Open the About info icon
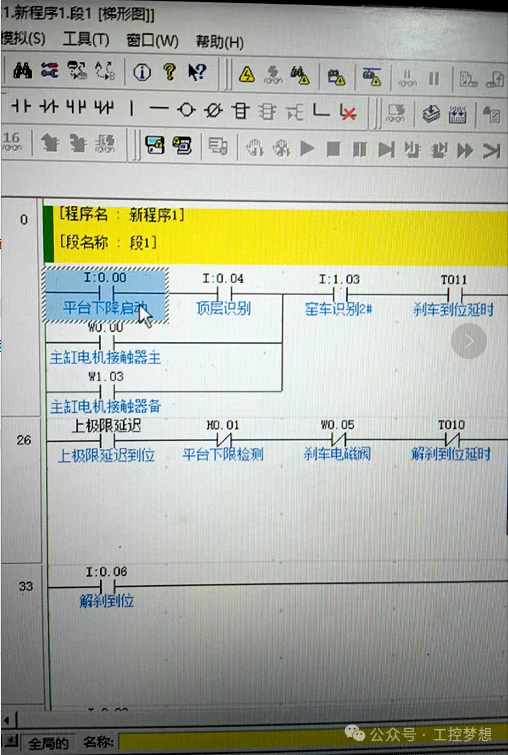Screen dimensions: 508x755 (142, 72)
